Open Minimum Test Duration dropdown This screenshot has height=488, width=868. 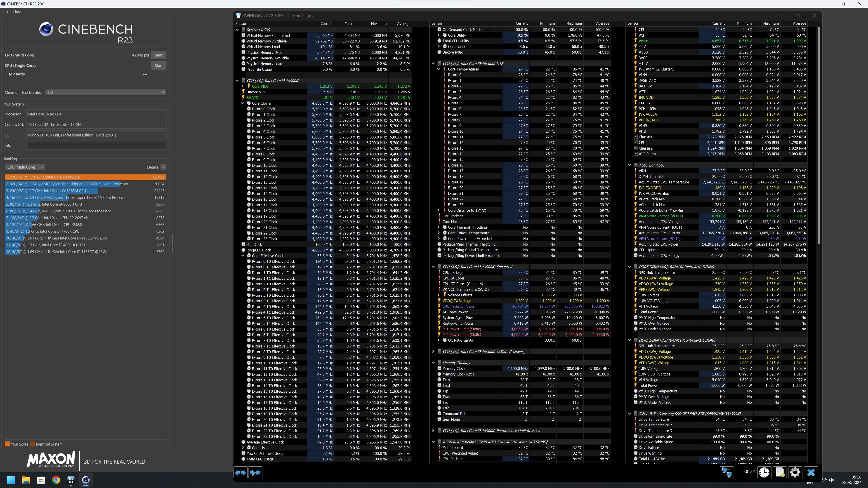click(x=106, y=92)
